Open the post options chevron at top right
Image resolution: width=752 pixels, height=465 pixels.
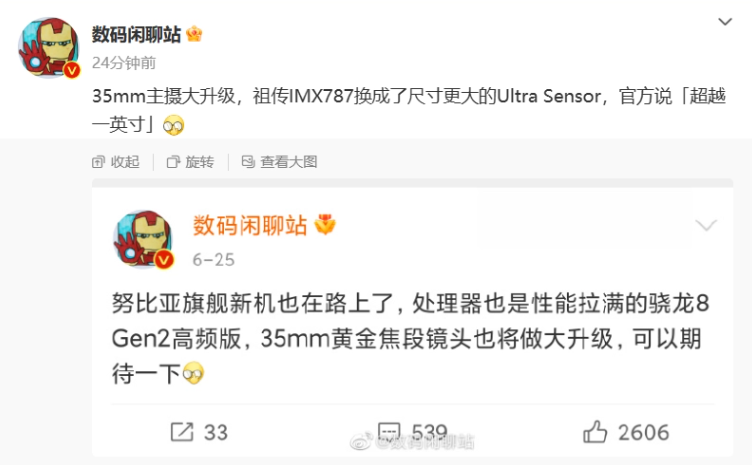[x=725, y=22]
